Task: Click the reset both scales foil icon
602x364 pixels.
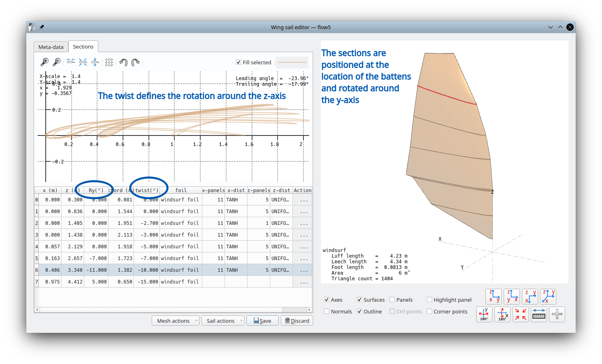Action: (83, 62)
